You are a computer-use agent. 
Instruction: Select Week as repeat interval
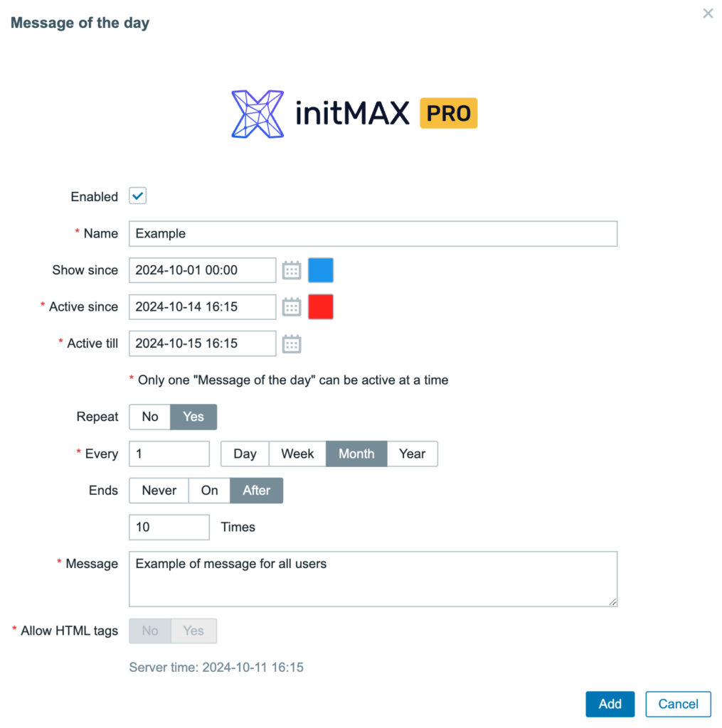tap(297, 454)
